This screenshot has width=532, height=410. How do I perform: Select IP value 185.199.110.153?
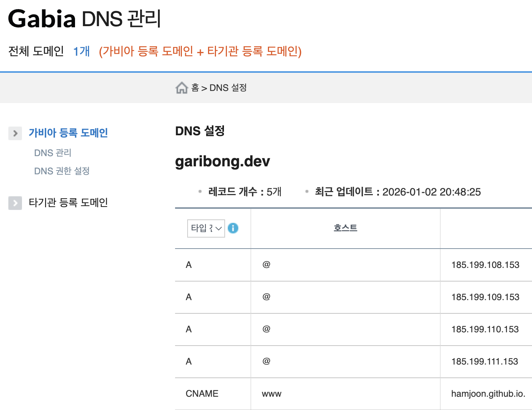(485, 329)
